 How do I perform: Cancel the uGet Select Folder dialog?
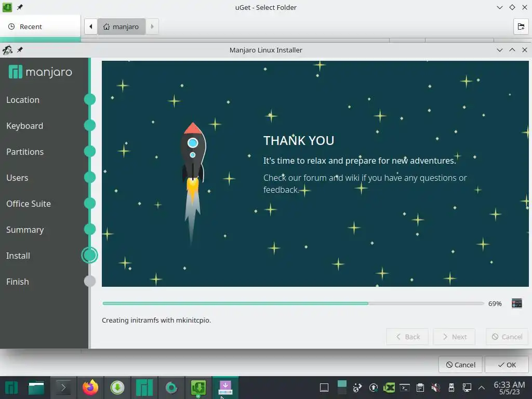460,365
